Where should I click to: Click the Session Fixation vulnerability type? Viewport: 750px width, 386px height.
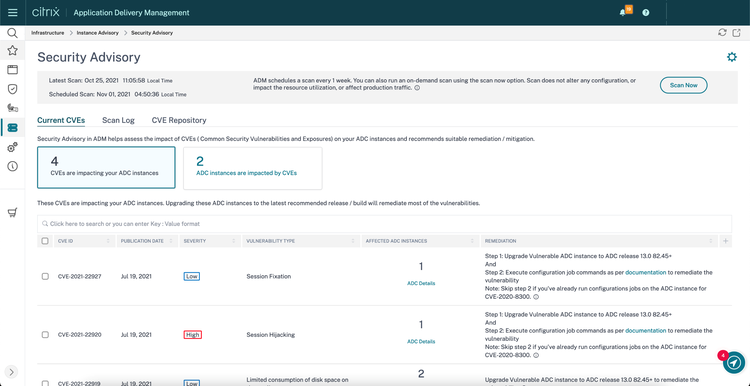(x=268, y=276)
